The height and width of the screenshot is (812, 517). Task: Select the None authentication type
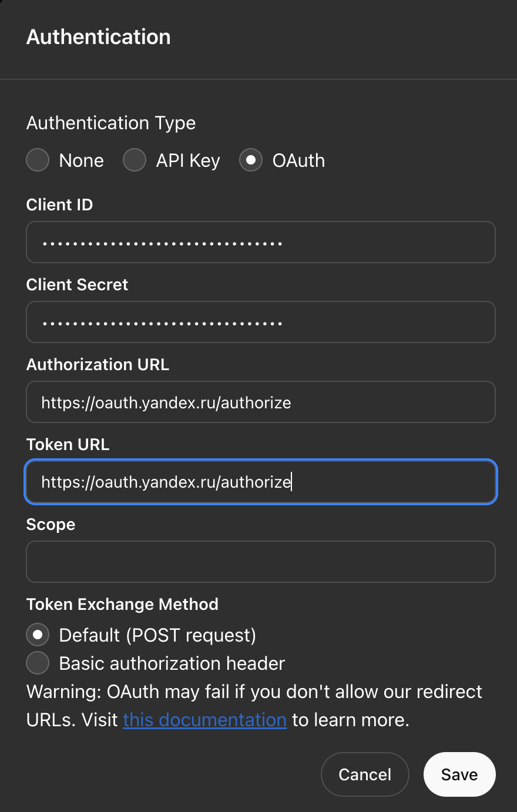(x=38, y=160)
